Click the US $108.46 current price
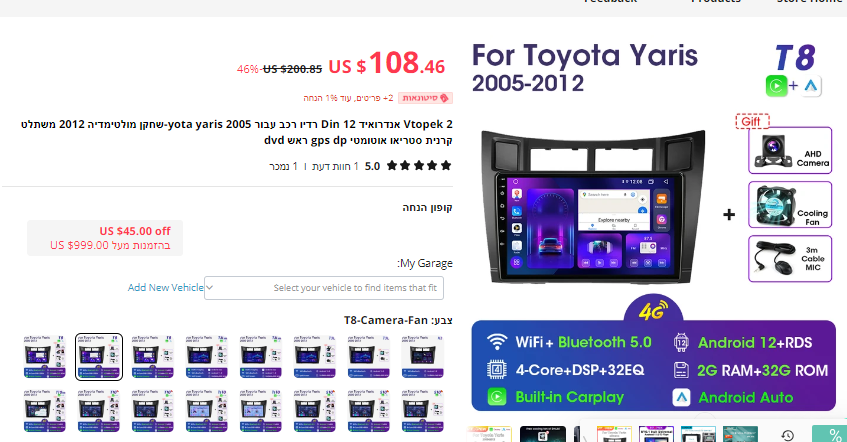 coord(387,64)
